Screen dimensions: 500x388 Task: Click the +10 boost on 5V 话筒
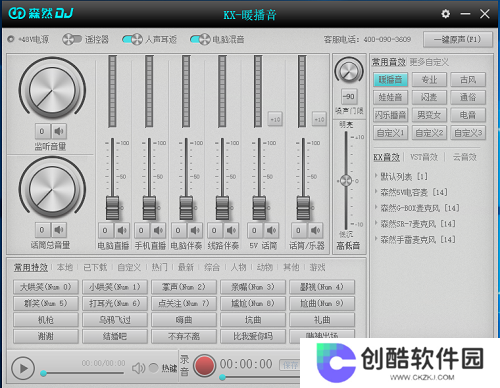(x=275, y=119)
